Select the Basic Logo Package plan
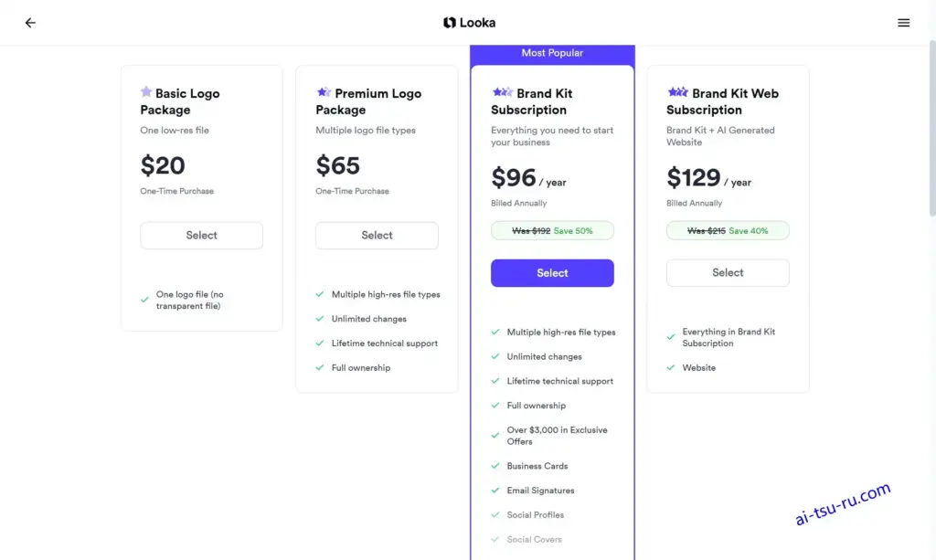This screenshot has width=936, height=560. pos(201,236)
